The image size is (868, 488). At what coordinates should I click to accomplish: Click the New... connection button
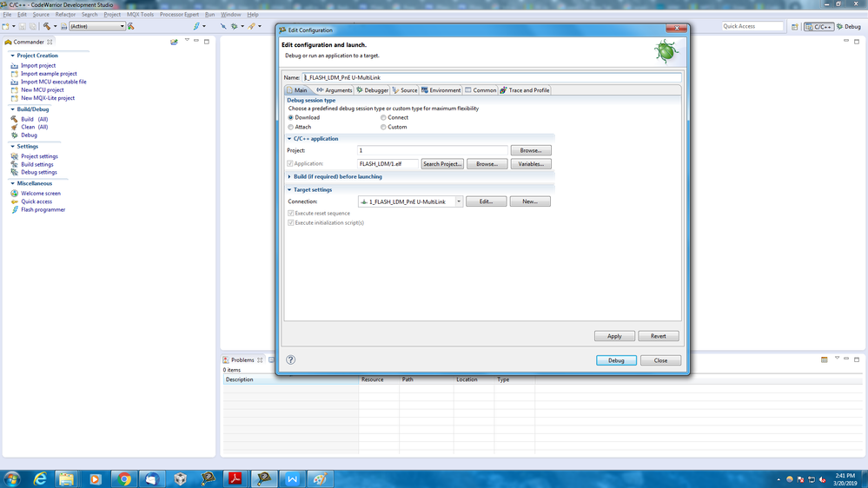pos(530,201)
